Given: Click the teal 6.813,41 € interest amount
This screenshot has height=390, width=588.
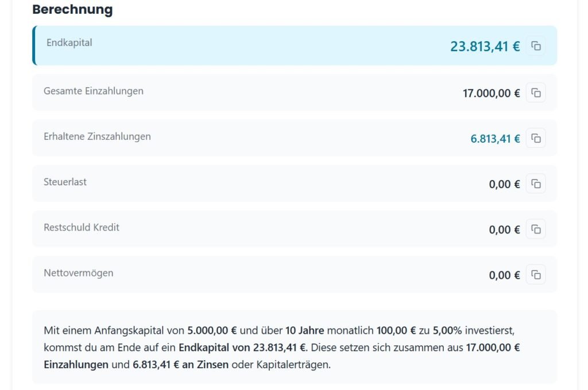Looking at the screenshot, I should click(495, 139).
